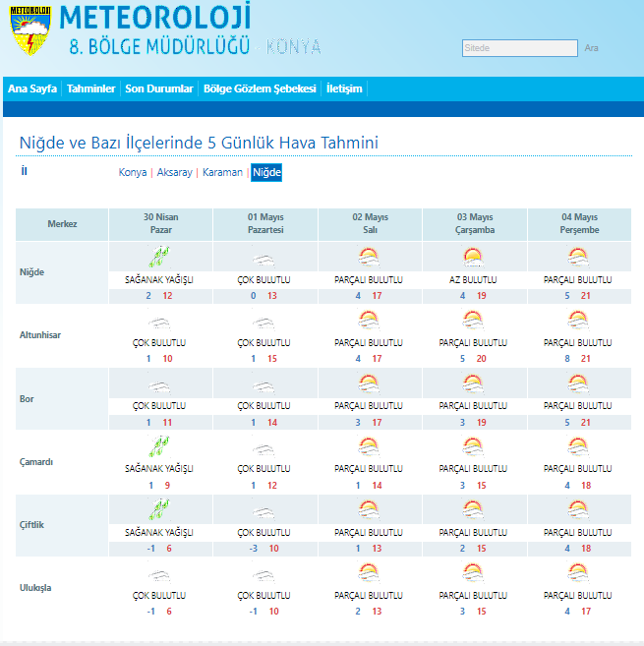Open Bölge Gözlem Şebekesi menu
Screen dimensions: 644x646
pyautogui.click(x=260, y=88)
